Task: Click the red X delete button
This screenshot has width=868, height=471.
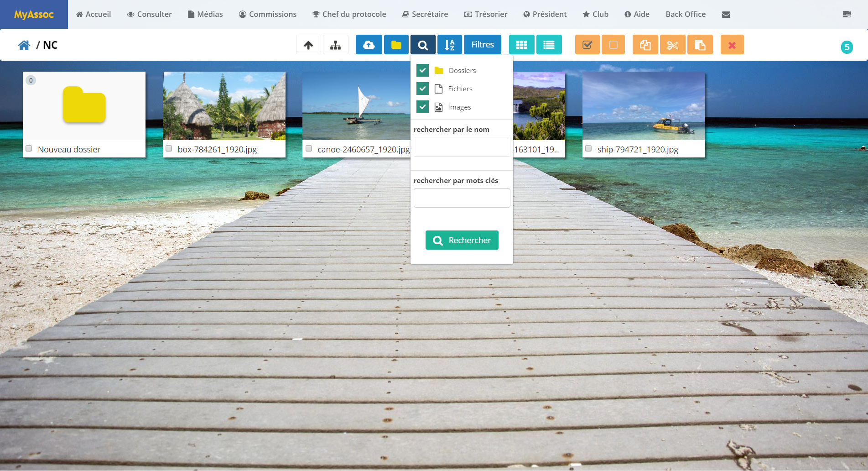Action: pyautogui.click(x=732, y=45)
